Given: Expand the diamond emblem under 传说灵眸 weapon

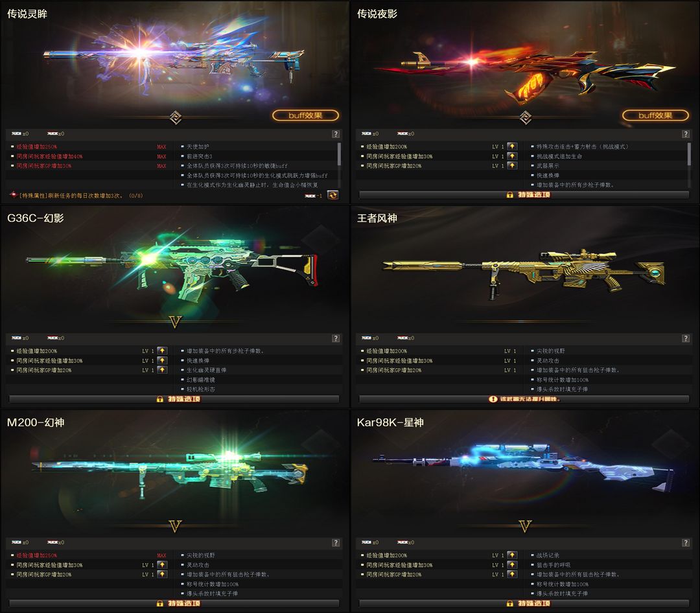Looking at the screenshot, I should click(176, 117).
